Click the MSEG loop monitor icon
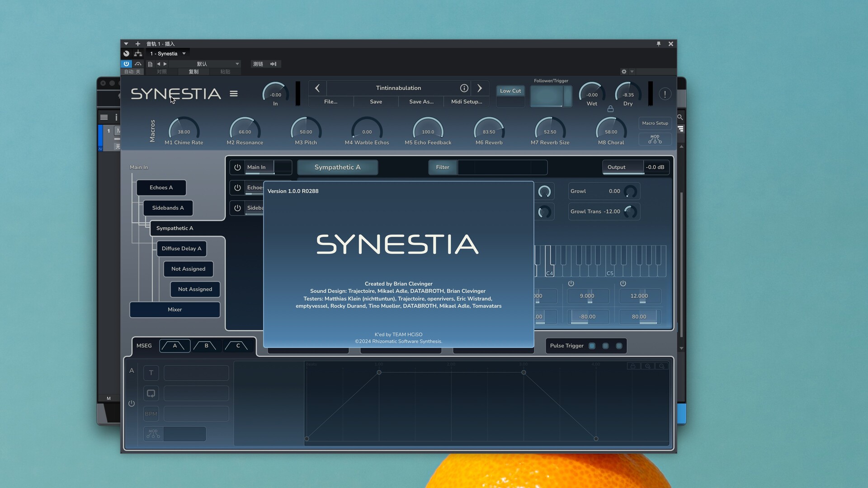This screenshot has width=868, height=488. click(x=151, y=393)
